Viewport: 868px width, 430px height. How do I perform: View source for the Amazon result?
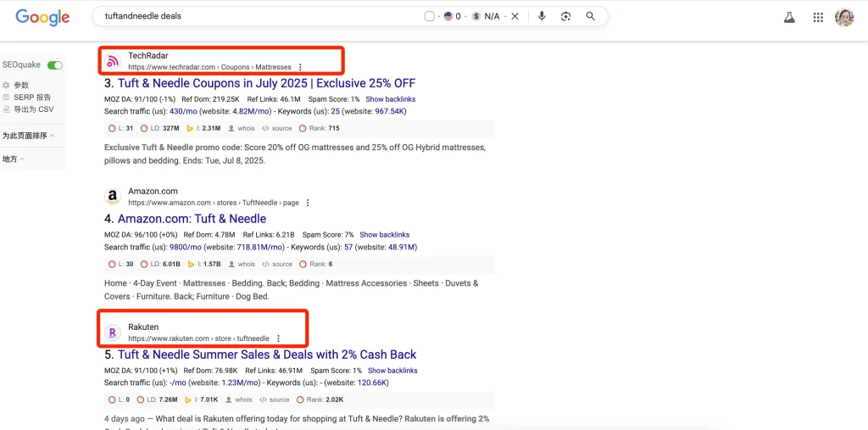tap(277, 265)
